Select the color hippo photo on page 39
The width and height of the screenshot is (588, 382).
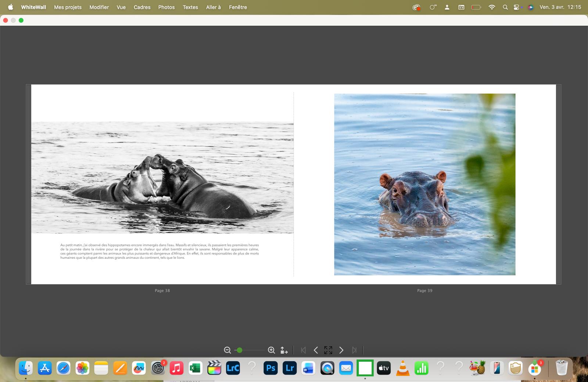tap(424, 184)
